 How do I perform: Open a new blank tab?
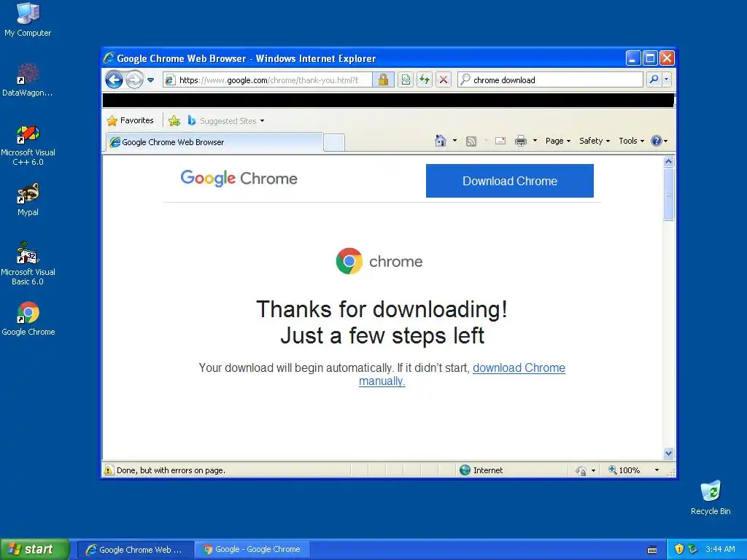click(x=334, y=142)
